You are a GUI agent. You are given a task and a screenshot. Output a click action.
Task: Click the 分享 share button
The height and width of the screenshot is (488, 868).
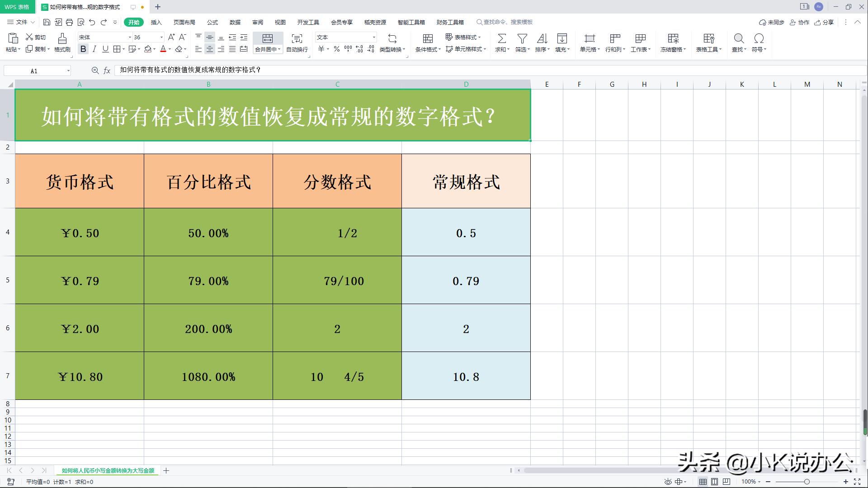coord(824,22)
